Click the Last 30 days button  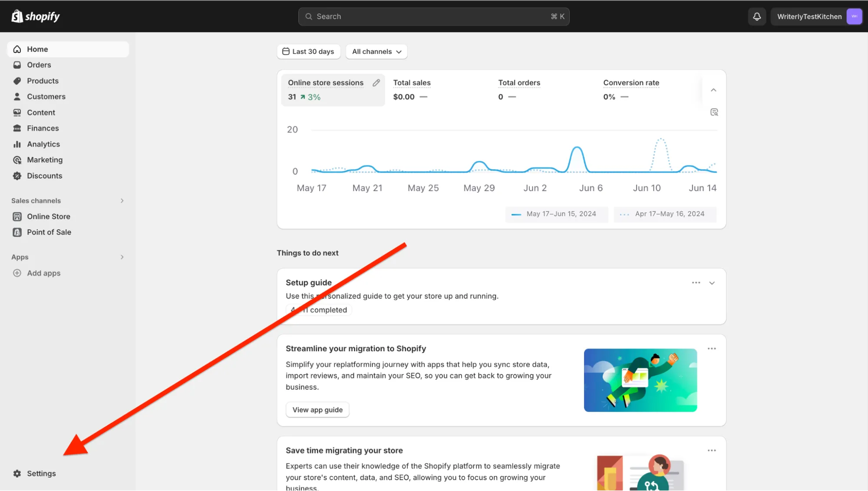pyautogui.click(x=309, y=51)
